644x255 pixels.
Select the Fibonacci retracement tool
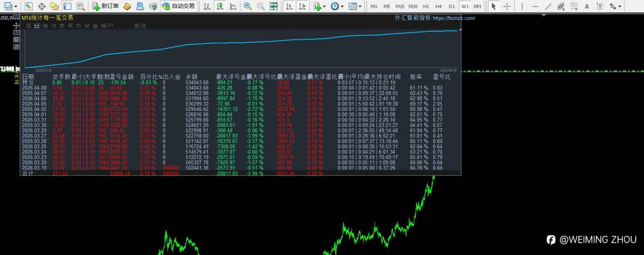pyautogui.click(x=574, y=6)
